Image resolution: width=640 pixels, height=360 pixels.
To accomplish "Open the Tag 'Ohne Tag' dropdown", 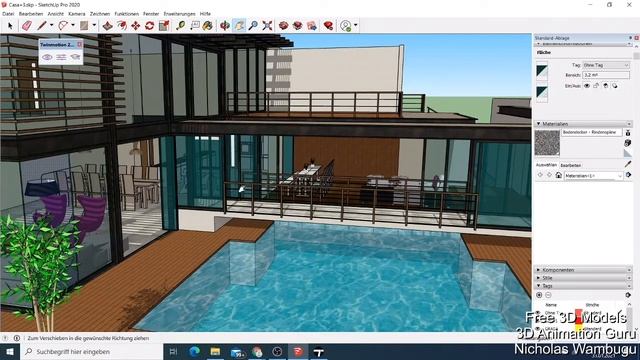I will click(606, 65).
